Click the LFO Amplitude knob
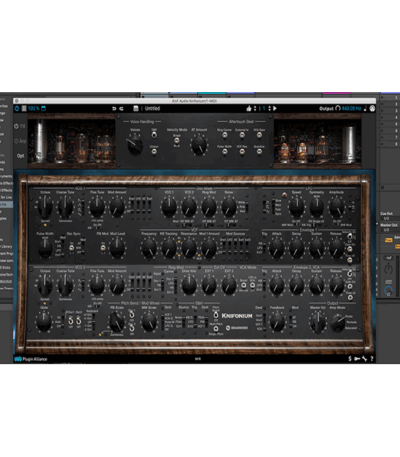Screen dimensions: 400x457 click(x=337, y=207)
